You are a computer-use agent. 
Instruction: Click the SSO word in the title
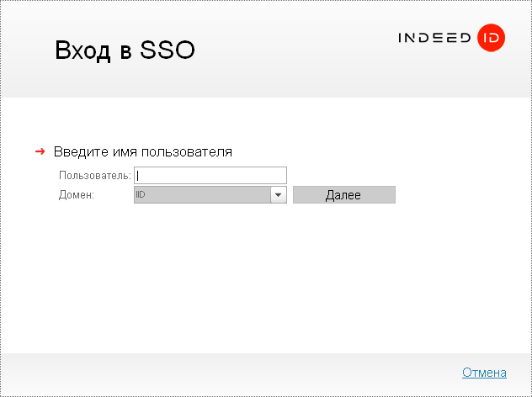(167, 50)
